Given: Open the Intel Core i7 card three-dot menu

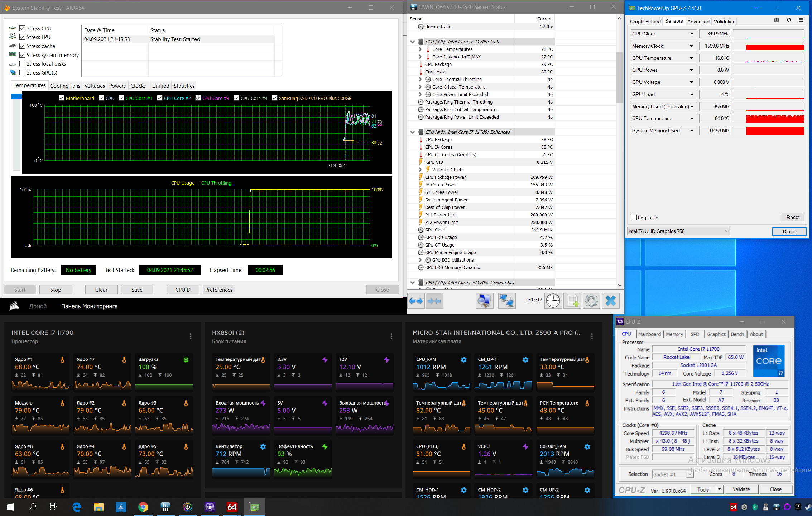Looking at the screenshot, I should coord(191,336).
